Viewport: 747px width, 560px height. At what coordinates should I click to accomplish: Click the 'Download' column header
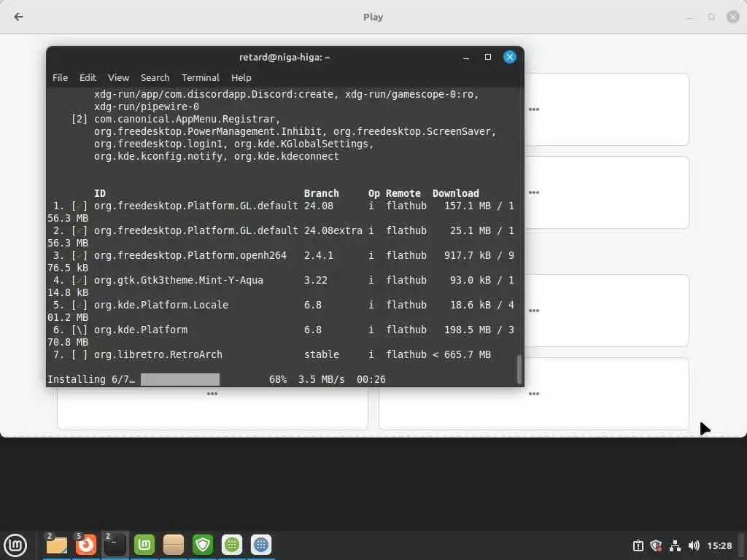click(456, 193)
